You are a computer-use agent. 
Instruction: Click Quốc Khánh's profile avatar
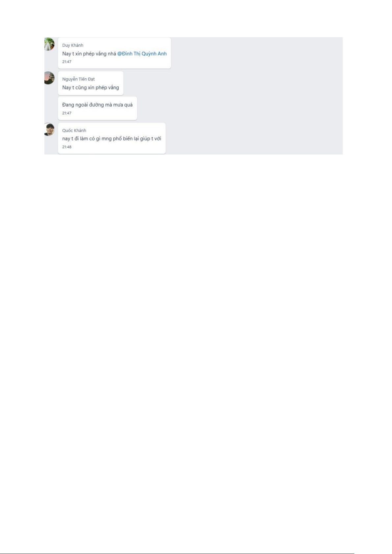[49, 129]
